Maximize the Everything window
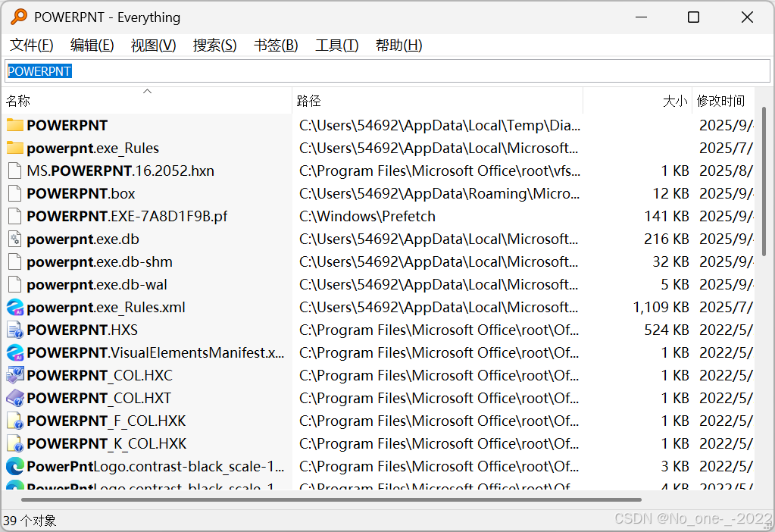 693,17
